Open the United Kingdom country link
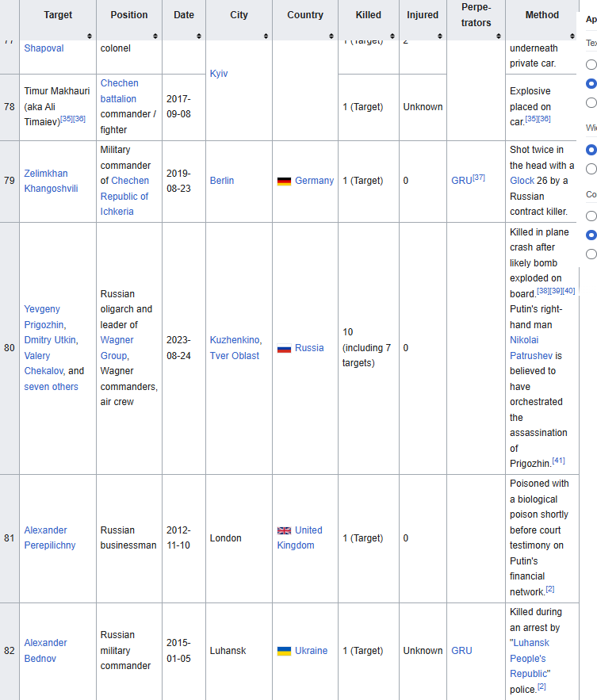 click(300, 538)
